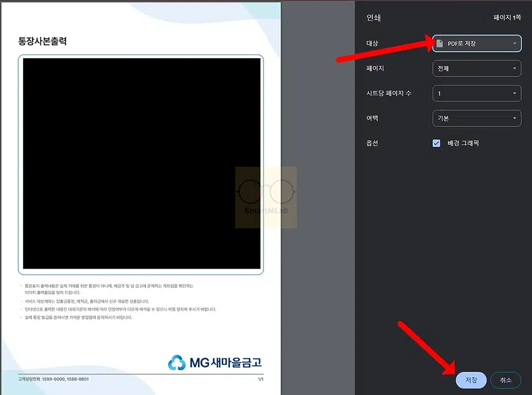
Task: Click the 옵션 label
Action: (x=372, y=143)
